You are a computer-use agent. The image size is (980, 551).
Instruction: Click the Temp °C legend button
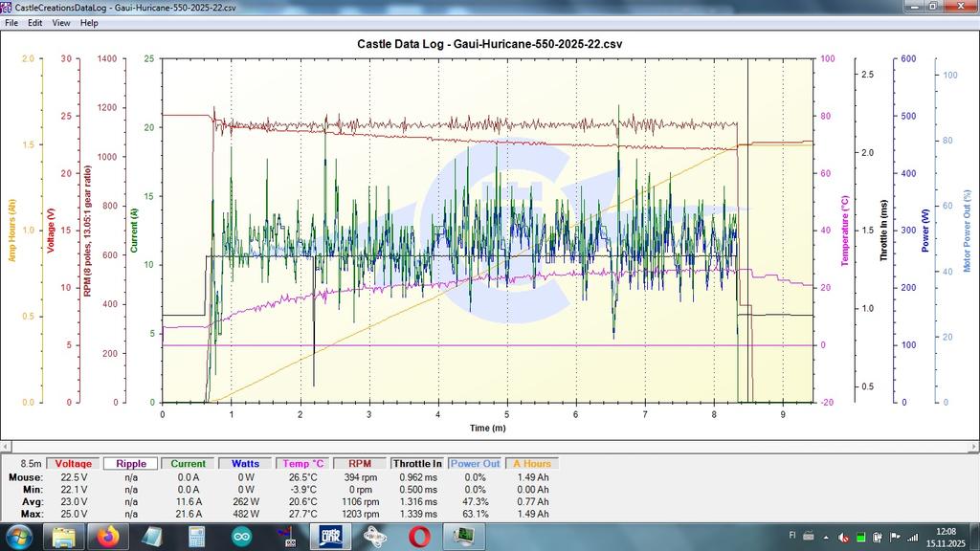(x=303, y=463)
